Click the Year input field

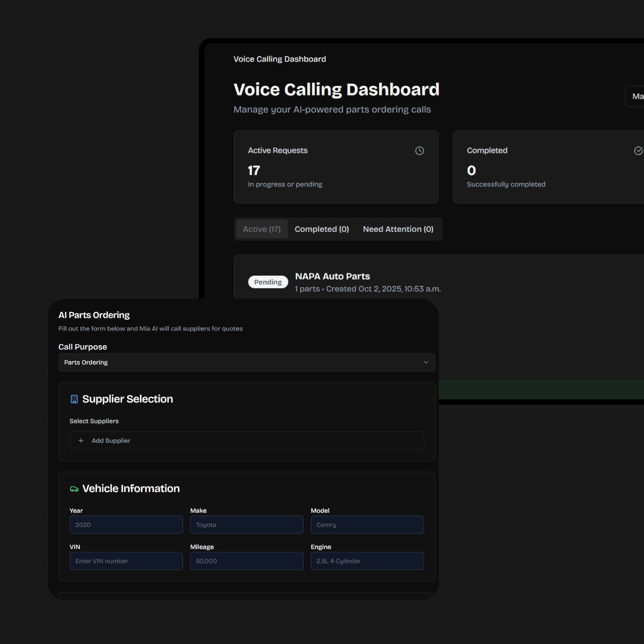coord(126,525)
